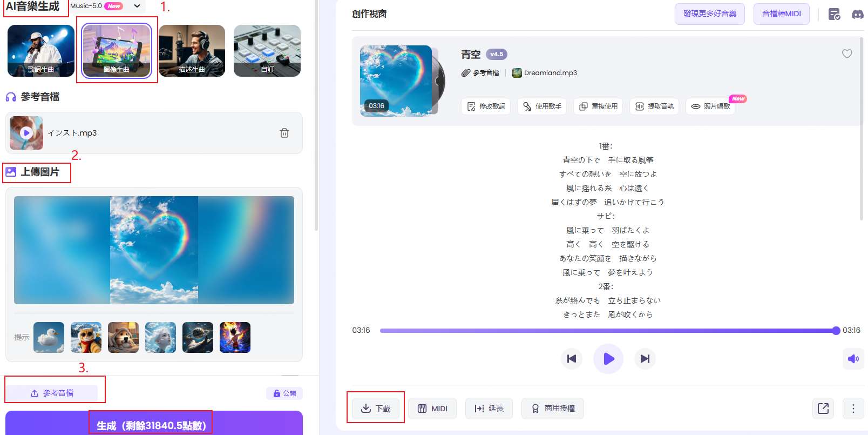
Task: Click the lyrics panel scrollbar
Action: pyautogui.click(x=862, y=130)
